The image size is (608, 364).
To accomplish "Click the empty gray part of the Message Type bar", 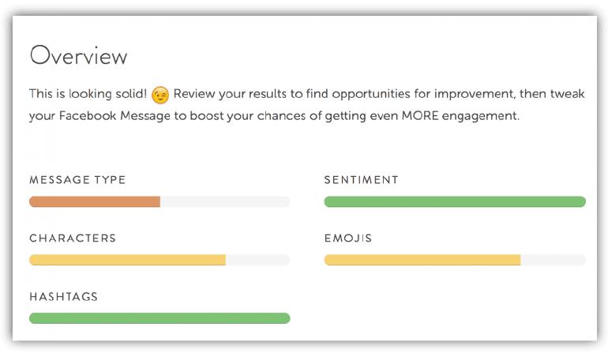I will click(x=225, y=202).
